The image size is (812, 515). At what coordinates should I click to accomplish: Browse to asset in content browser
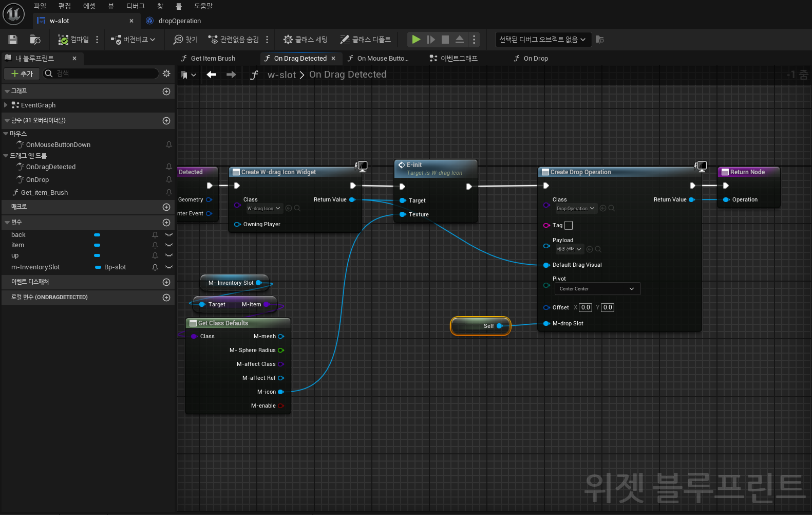[35, 40]
